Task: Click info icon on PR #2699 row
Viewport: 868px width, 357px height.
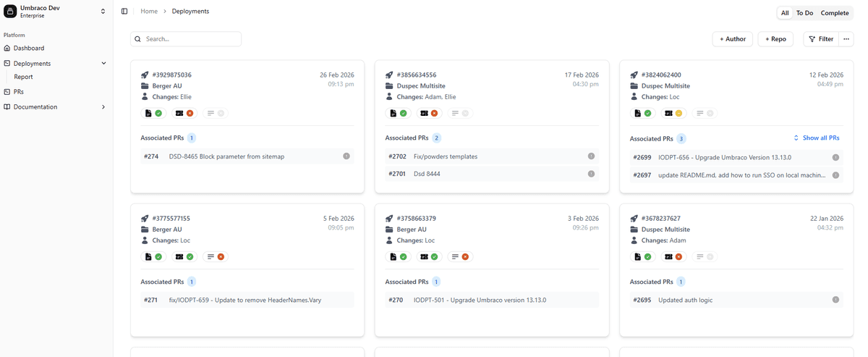Action: pos(835,157)
